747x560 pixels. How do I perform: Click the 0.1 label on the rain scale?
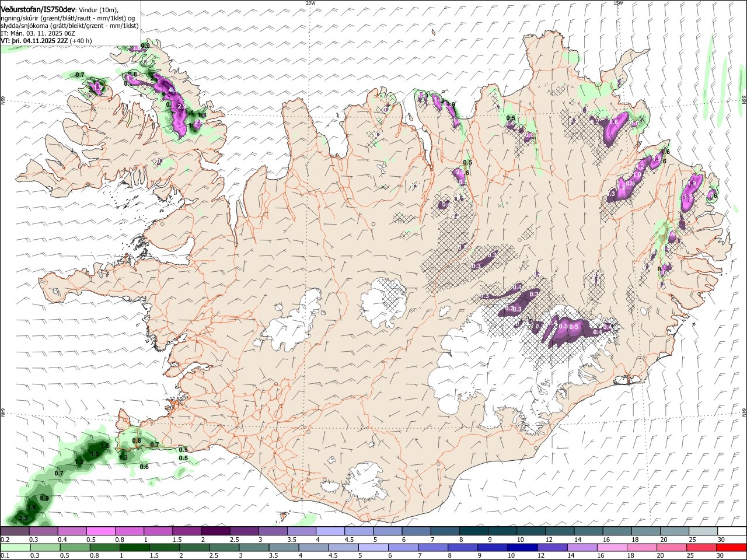pyautogui.click(x=4, y=555)
